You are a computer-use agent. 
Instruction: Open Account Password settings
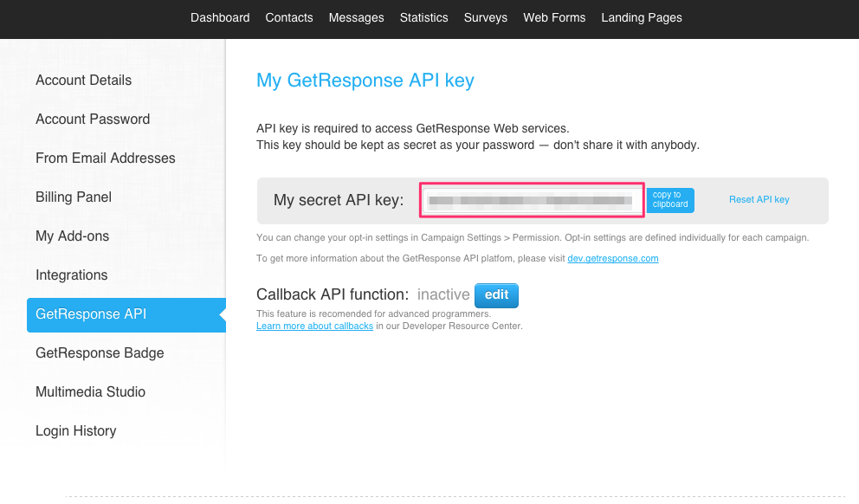(93, 120)
